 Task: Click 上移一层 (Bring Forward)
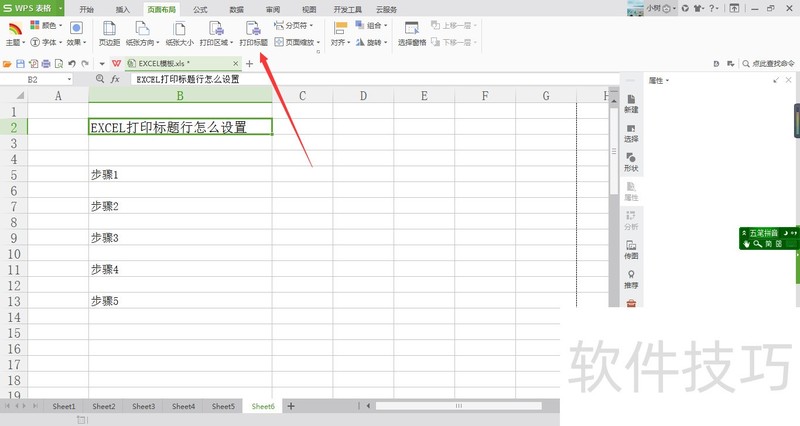tap(454, 25)
